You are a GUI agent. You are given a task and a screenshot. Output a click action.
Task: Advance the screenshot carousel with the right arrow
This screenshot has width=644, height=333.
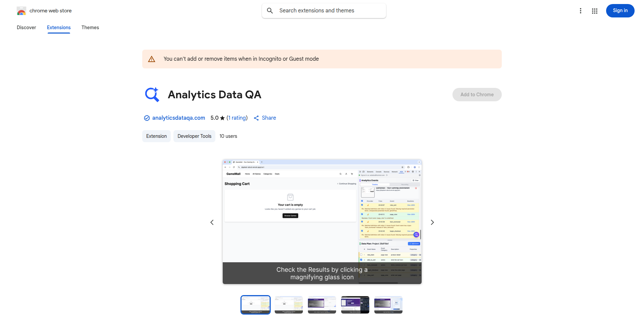(432, 222)
